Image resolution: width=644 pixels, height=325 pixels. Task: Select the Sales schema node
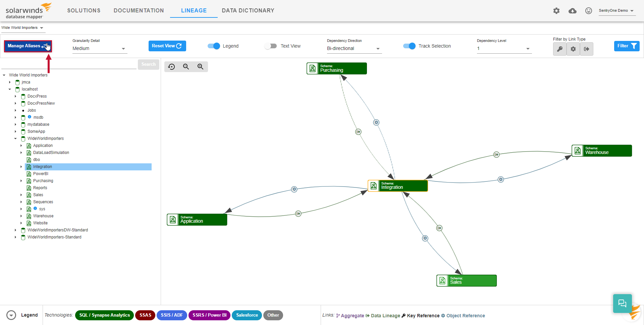tap(466, 281)
